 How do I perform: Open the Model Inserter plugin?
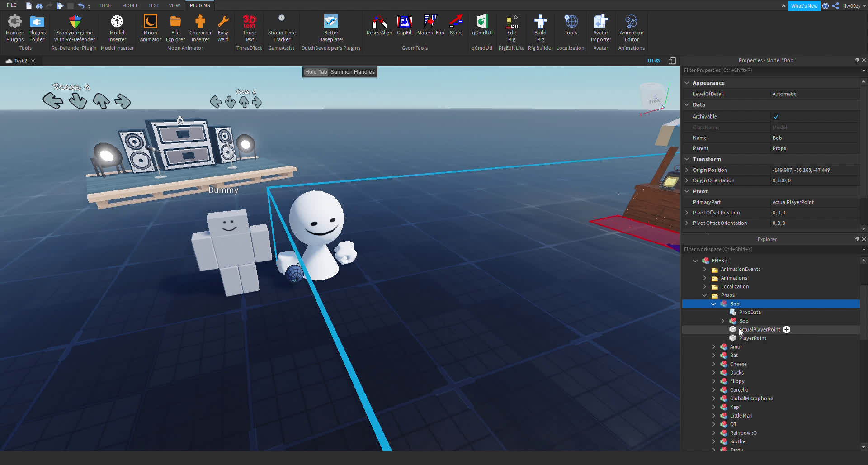point(117,27)
